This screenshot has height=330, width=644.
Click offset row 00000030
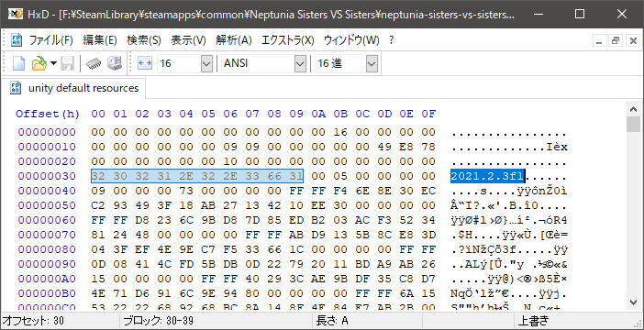pyautogui.click(x=47, y=176)
